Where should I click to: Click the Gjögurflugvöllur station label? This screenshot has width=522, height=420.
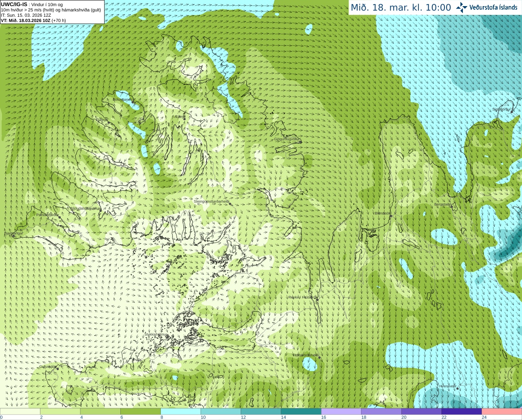click(287, 139)
